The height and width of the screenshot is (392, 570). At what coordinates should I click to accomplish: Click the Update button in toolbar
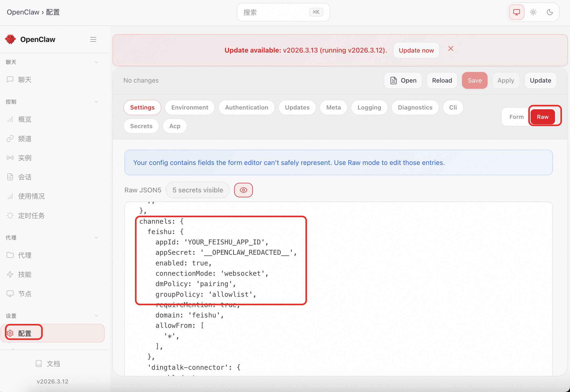540,81
